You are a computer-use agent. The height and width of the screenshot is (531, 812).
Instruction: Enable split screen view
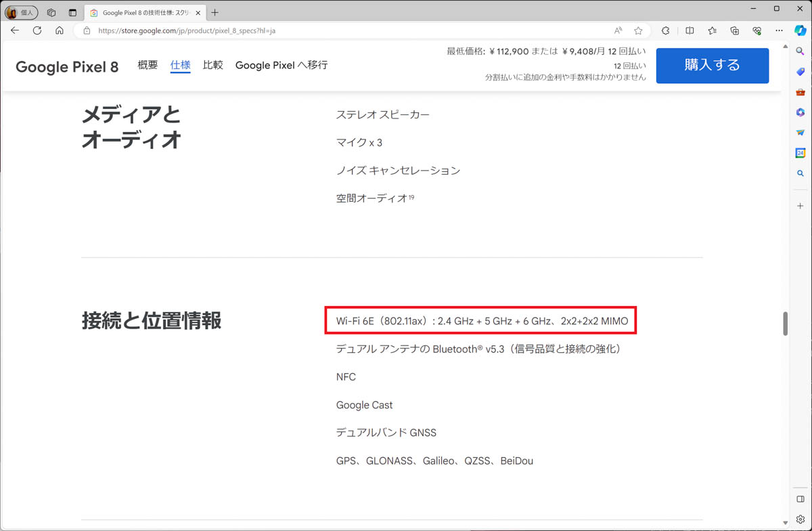pos(690,30)
